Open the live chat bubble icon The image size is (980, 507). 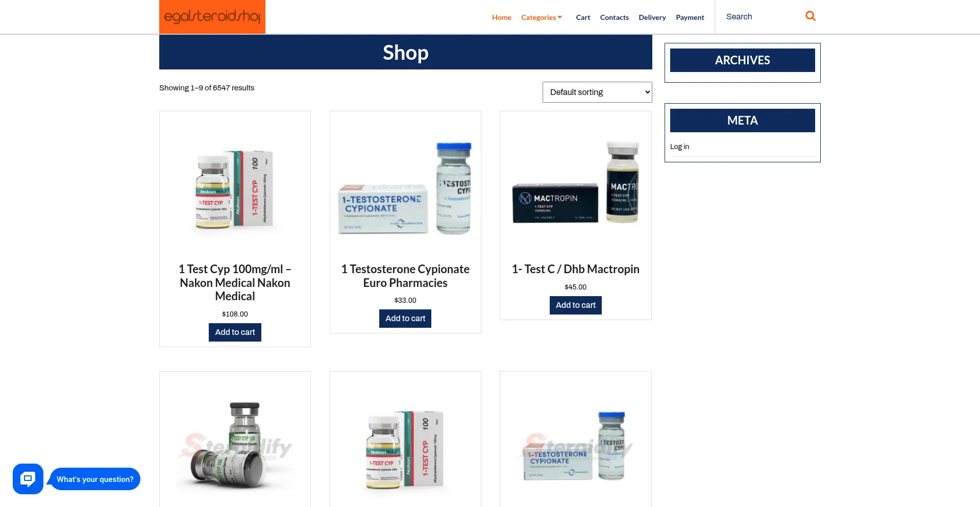pyautogui.click(x=28, y=479)
